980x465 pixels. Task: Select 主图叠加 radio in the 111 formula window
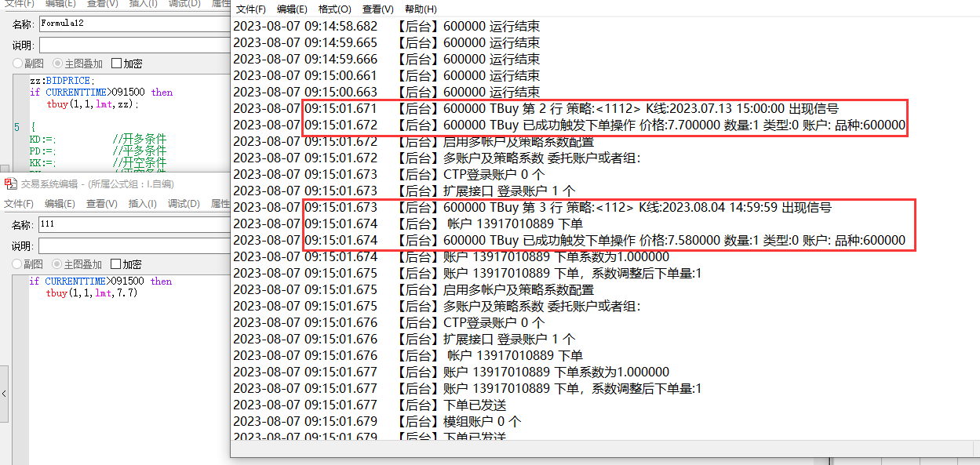pyautogui.click(x=57, y=264)
